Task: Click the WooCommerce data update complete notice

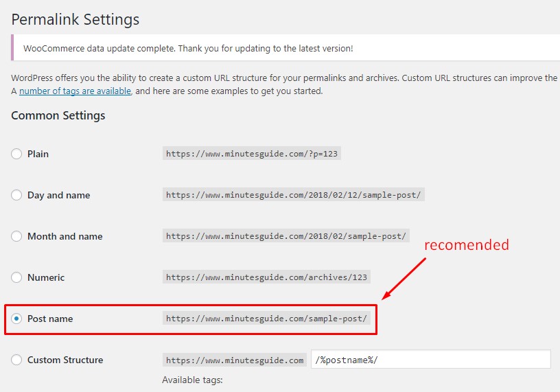Action: click(x=285, y=48)
